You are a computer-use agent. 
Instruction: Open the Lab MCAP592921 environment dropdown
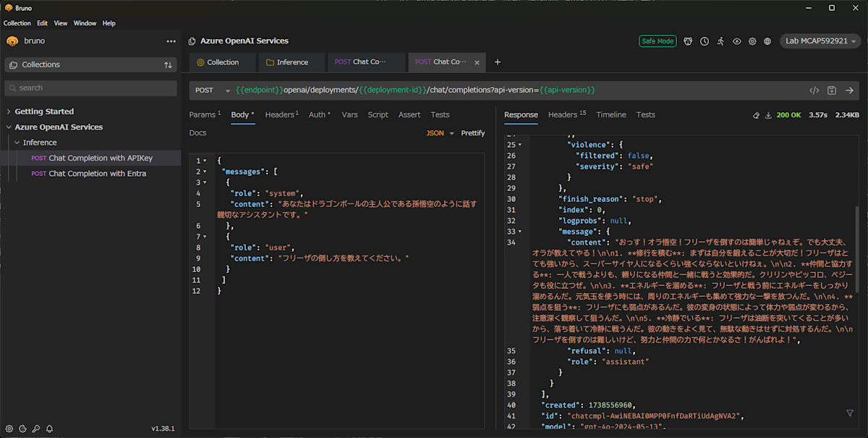click(x=820, y=41)
